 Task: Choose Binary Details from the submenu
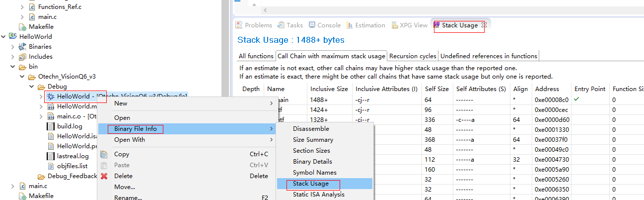[x=312, y=162]
